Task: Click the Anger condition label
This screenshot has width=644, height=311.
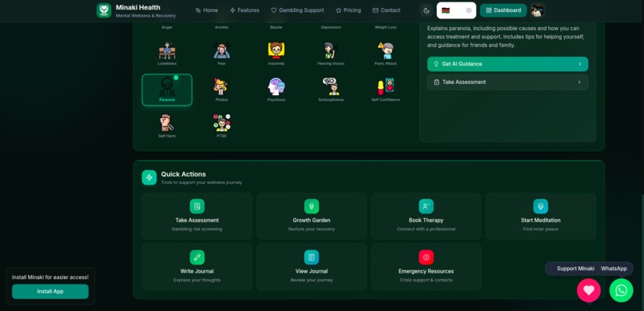Action: (167, 27)
